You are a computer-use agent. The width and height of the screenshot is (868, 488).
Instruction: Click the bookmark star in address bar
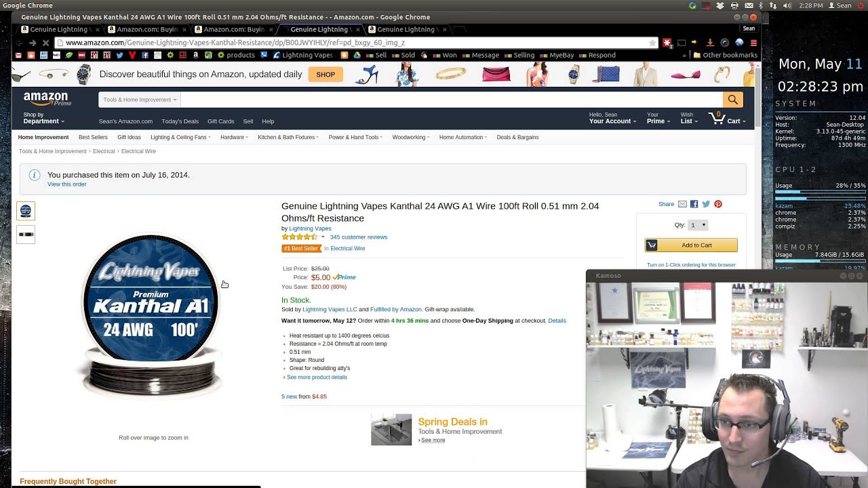652,43
